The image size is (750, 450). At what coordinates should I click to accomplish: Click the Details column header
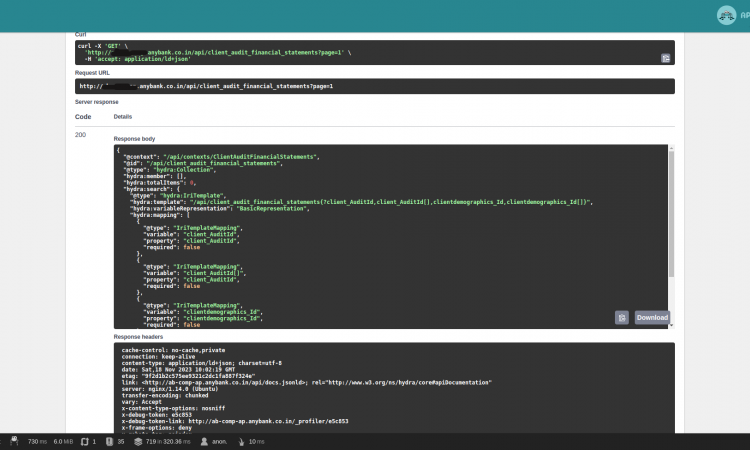pyautogui.click(x=123, y=116)
